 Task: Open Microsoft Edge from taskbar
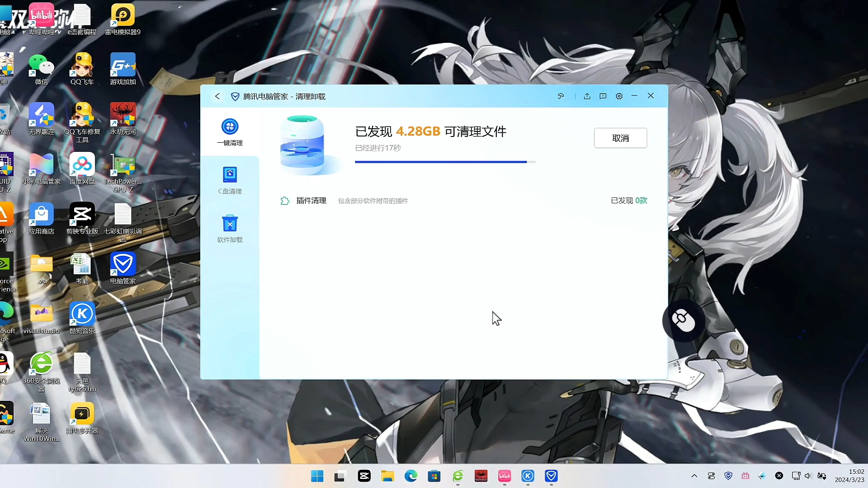coord(411,476)
